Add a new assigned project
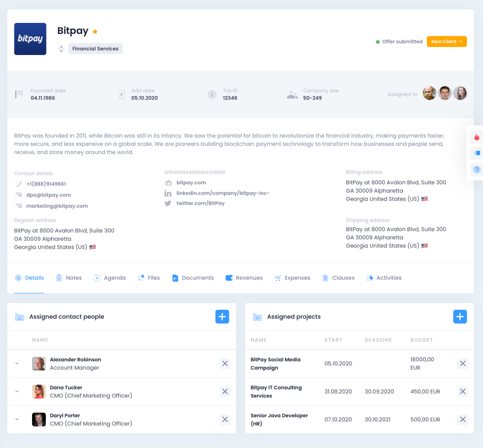The width and height of the screenshot is (483, 448). 460,316
